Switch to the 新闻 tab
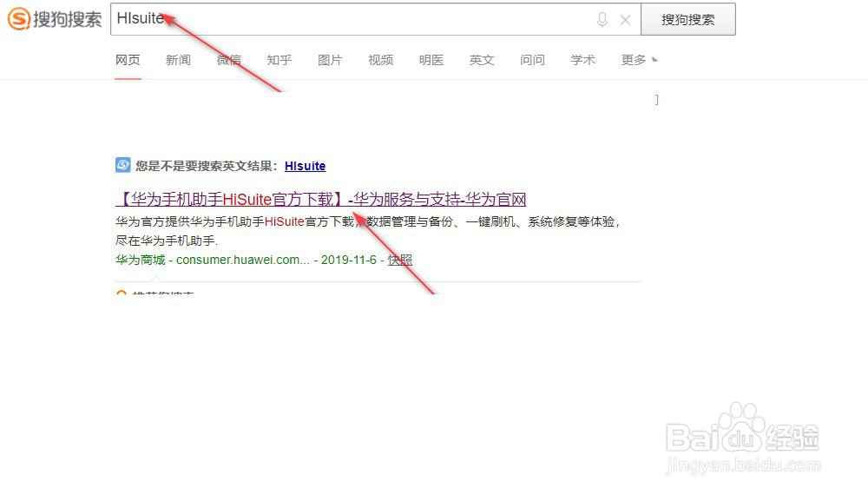The image size is (868, 495). tap(178, 60)
